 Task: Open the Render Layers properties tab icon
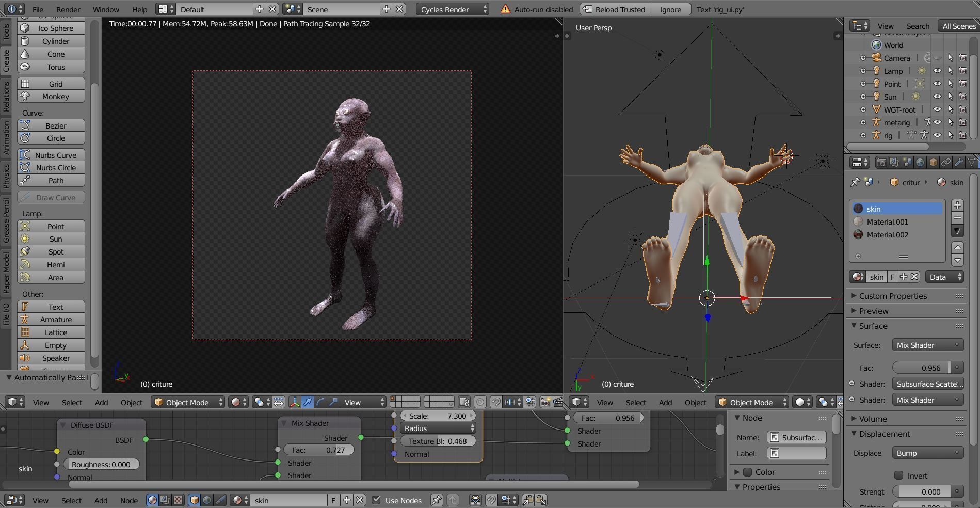(894, 163)
